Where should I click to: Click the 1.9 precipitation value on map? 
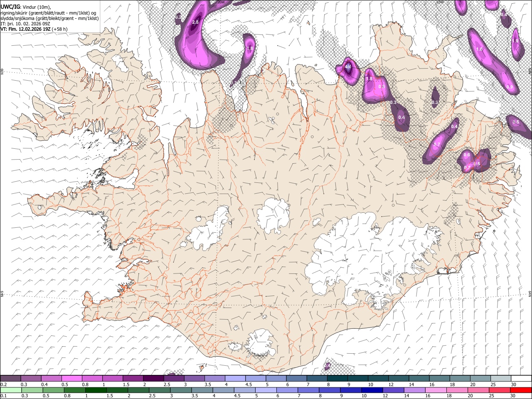[x=515, y=41]
